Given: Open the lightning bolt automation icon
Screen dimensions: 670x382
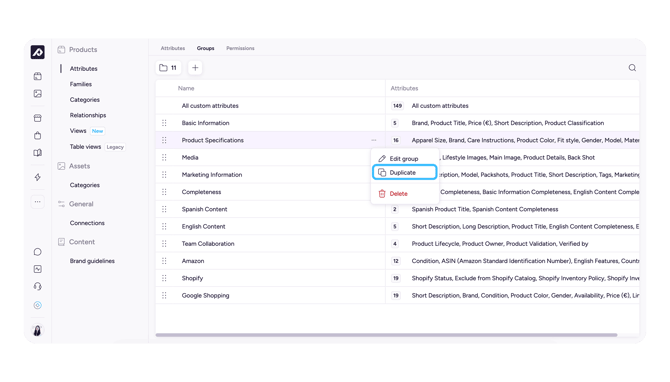Looking at the screenshot, I should [x=38, y=177].
